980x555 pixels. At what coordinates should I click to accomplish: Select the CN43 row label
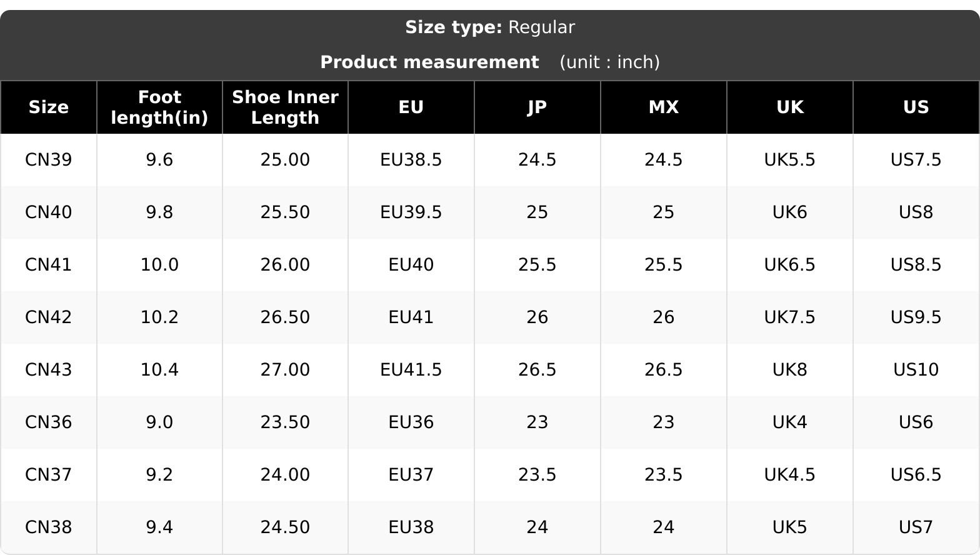[48, 370]
